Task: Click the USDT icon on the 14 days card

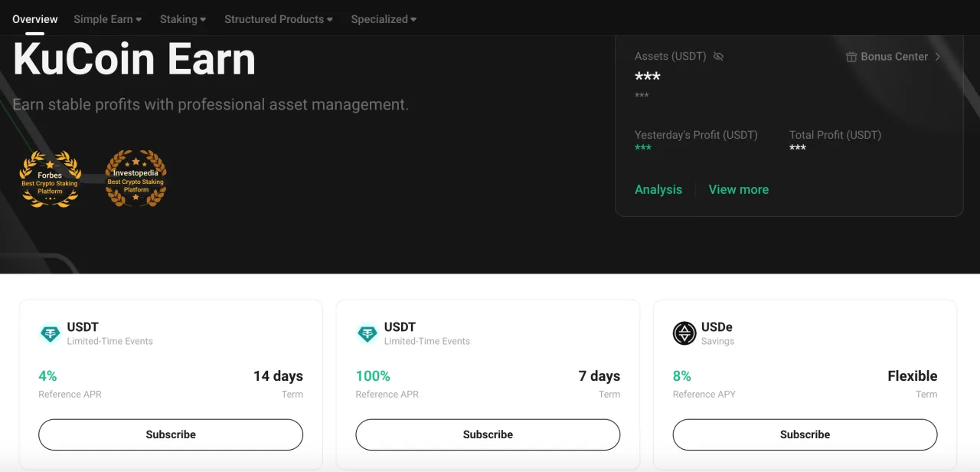Action: coord(51,333)
